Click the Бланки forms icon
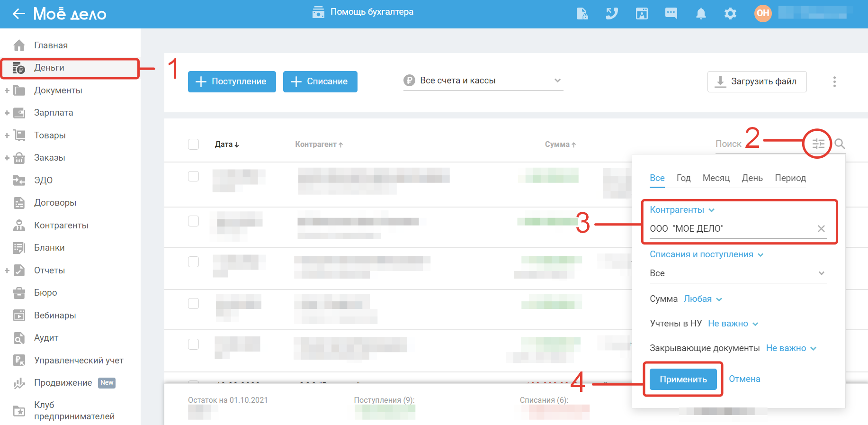Screen dimensions: 868x425 19,248
